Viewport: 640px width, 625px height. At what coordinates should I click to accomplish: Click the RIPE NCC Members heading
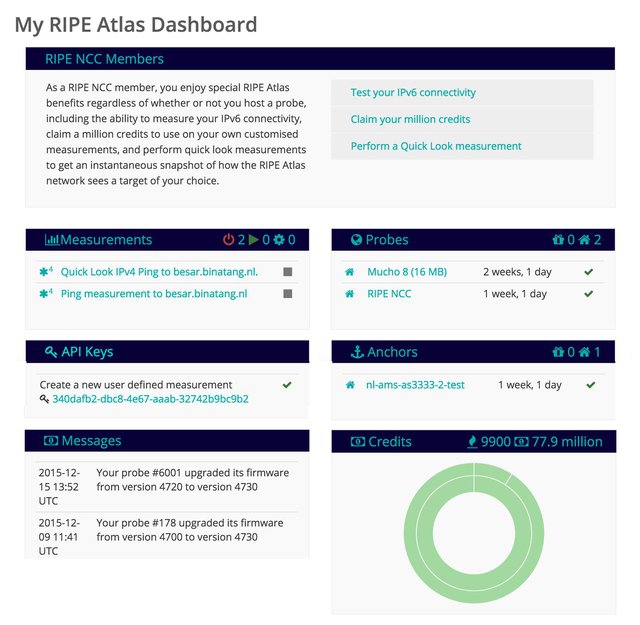[x=104, y=59]
